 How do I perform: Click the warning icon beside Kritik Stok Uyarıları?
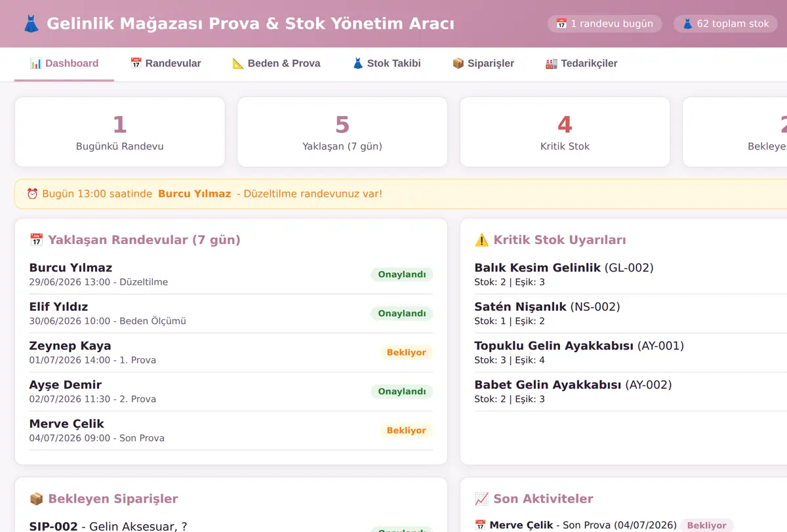[481, 240]
